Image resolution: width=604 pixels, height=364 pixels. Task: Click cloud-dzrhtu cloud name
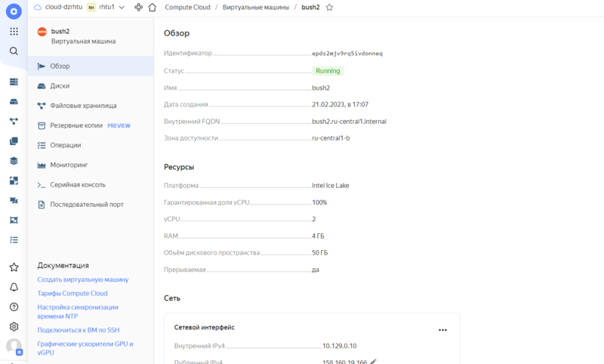point(63,7)
